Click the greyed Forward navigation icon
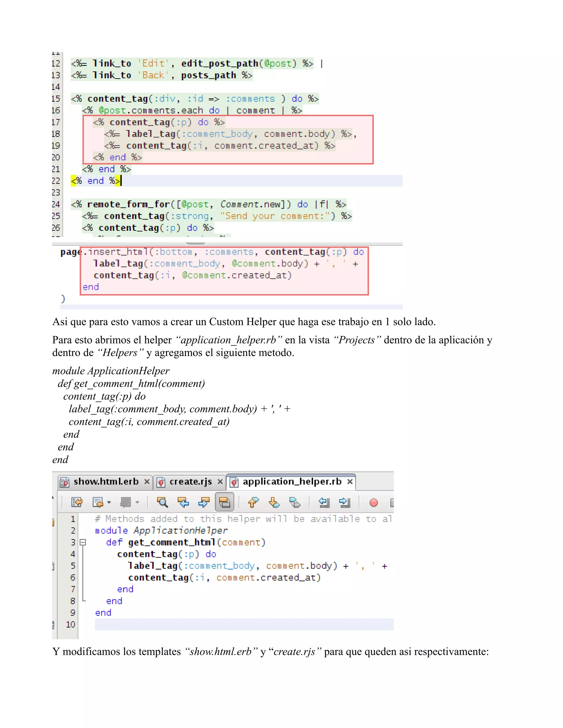Viewport: 563px width, 728px height. coord(125,502)
